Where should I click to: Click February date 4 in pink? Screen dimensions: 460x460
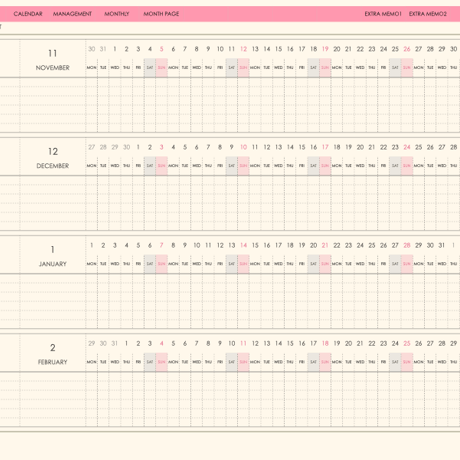162,343
